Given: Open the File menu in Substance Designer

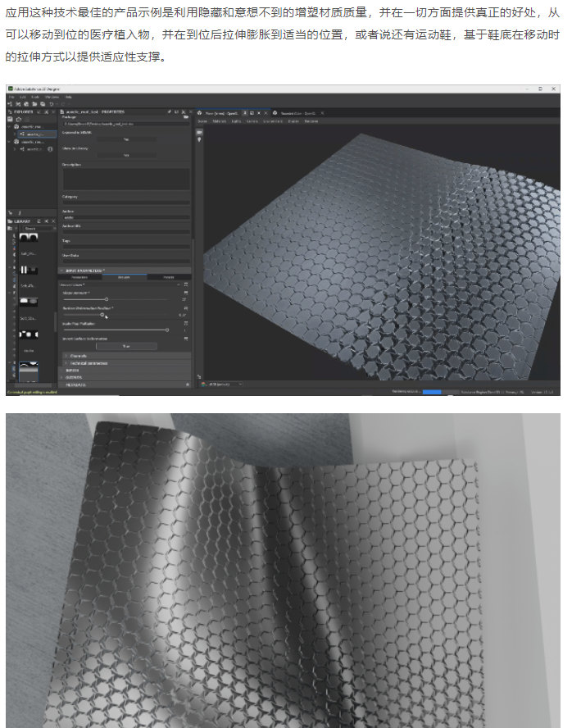Looking at the screenshot, I should pyautogui.click(x=11, y=97).
